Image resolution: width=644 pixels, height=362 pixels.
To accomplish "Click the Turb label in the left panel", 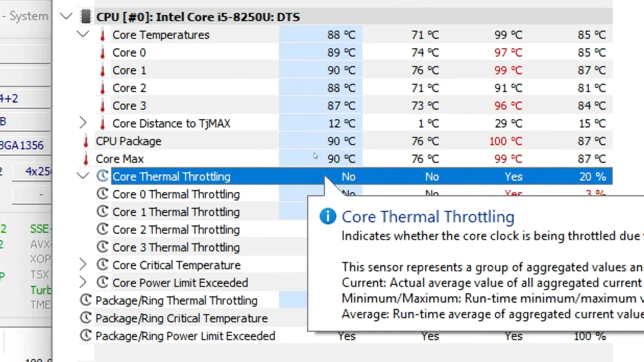I will [x=40, y=290].
